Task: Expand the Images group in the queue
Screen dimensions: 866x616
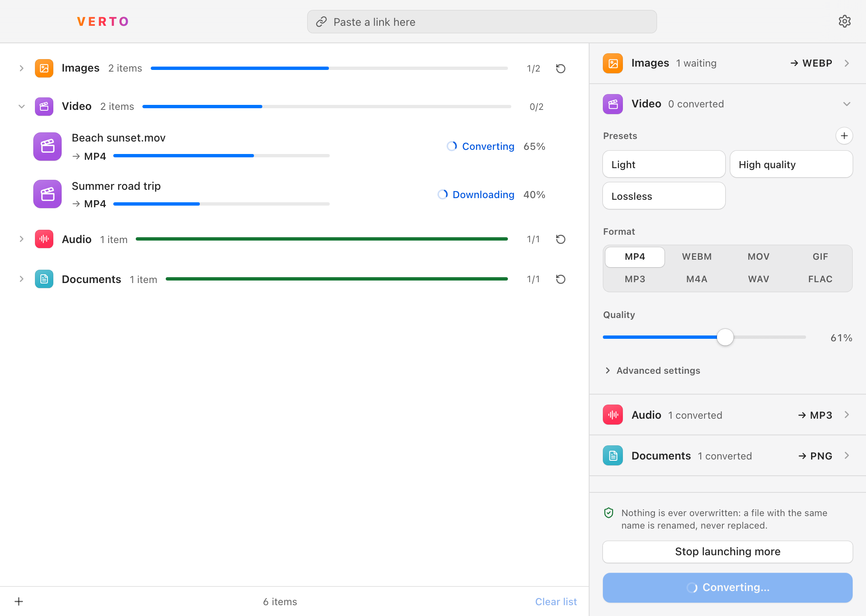Action: pyautogui.click(x=21, y=68)
